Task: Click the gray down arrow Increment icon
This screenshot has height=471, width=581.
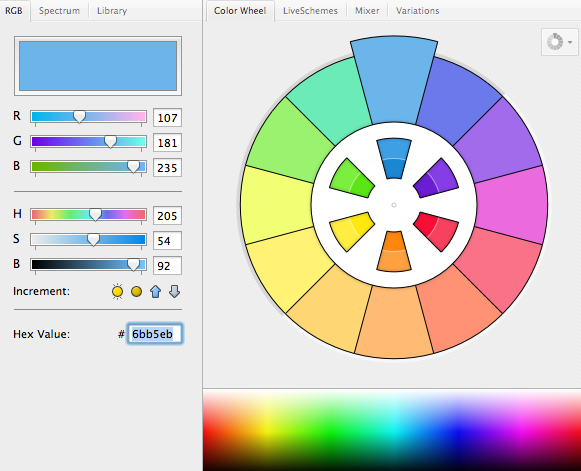Action: click(175, 292)
